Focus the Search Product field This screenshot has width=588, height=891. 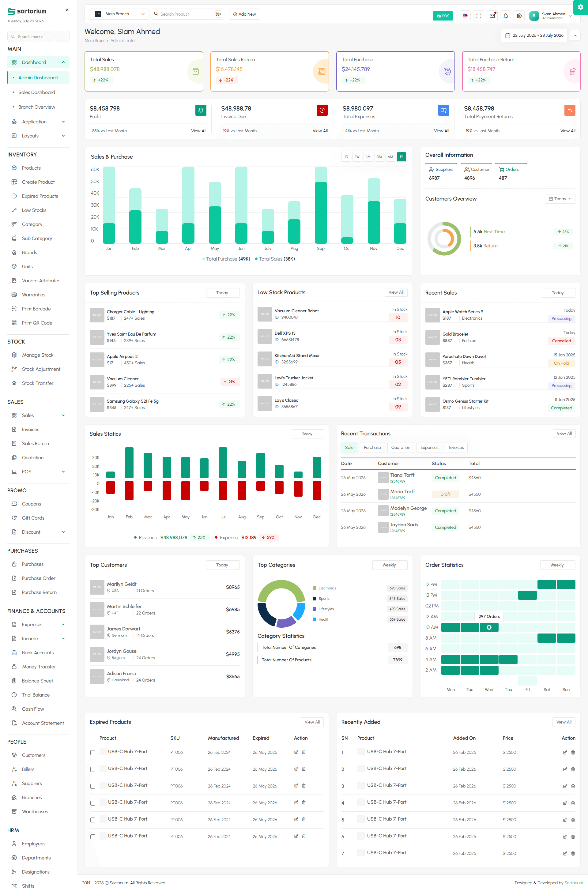click(x=187, y=14)
